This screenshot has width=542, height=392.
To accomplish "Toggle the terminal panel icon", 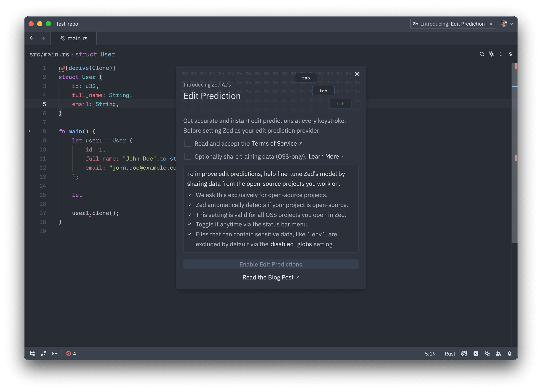I will click(x=476, y=354).
